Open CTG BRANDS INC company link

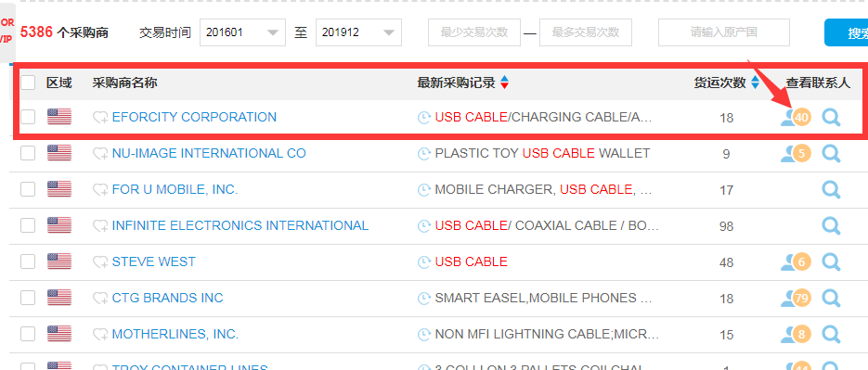point(167,298)
